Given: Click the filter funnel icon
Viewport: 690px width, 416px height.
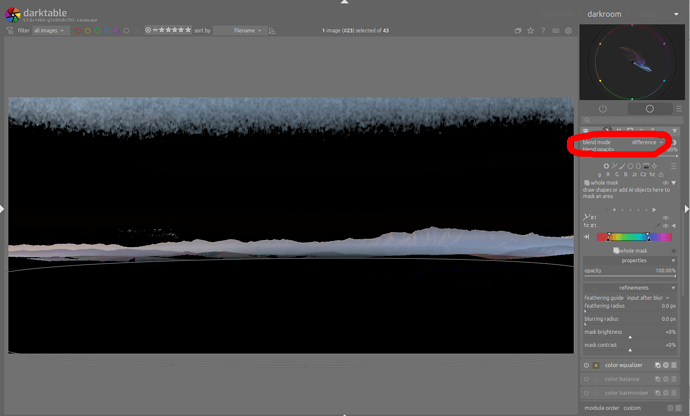Looking at the screenshot, I should [10, 30].
